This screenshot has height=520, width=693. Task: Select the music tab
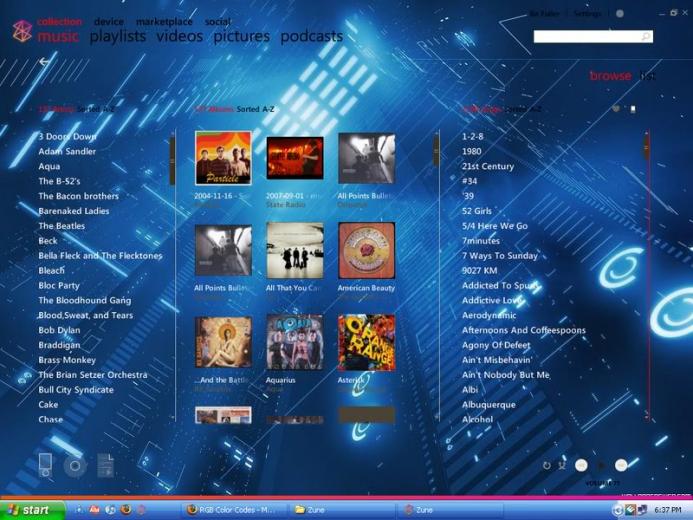click(x=58, y=36)
